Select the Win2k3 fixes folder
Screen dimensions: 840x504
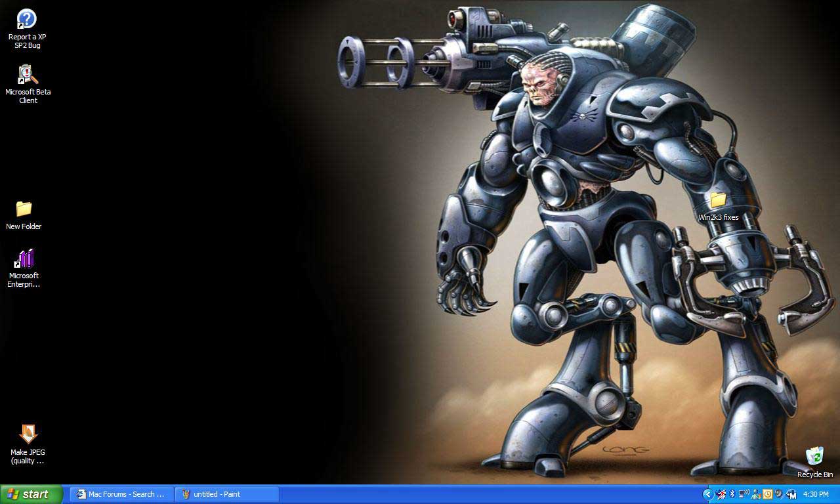pyautogui.click(x=718, y=206)
